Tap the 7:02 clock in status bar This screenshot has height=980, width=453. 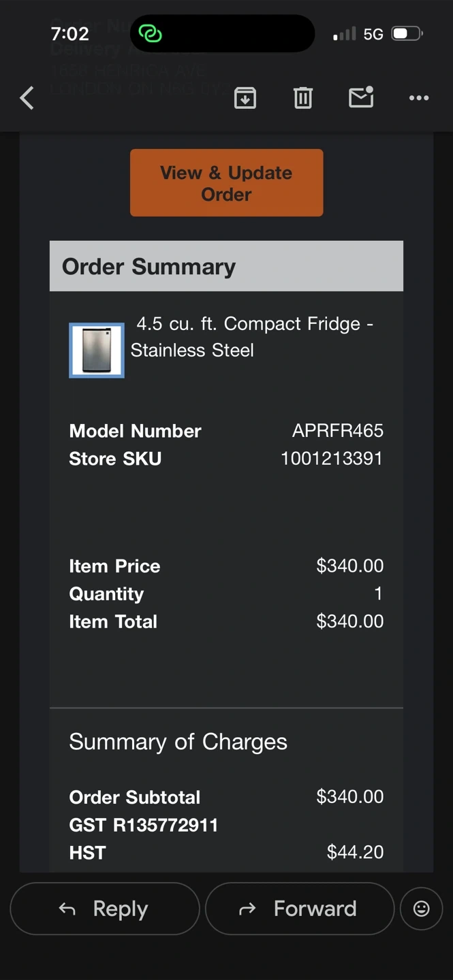pyautogui.click(x=69, y=33)
